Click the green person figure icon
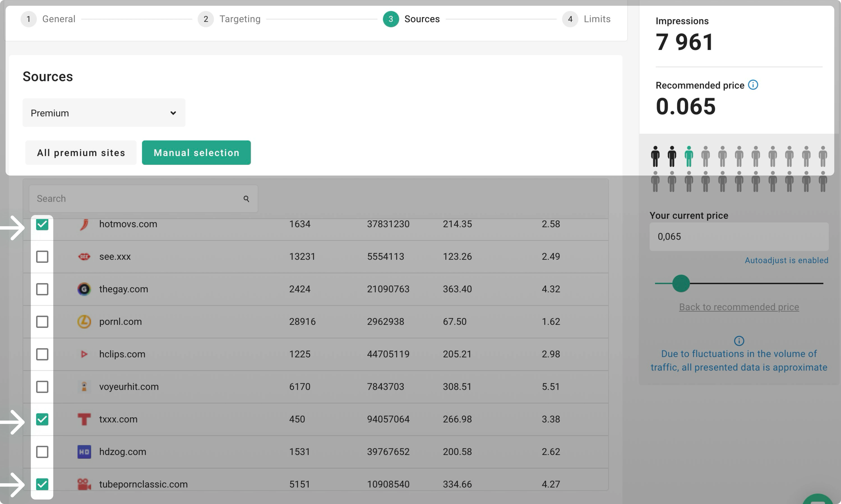This screenshot has width=841, height=504. (689, 157)
